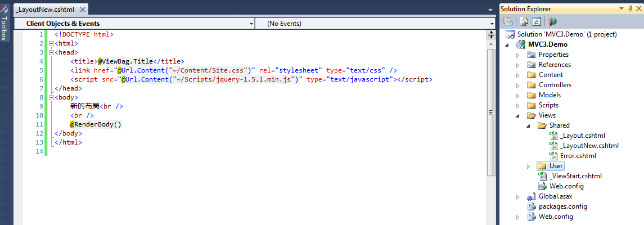The width and height of the screenshot is (644, 225).
Task: Click the Solution 'MVC3.Demo' infinity icon
Action: coord(510,34)
